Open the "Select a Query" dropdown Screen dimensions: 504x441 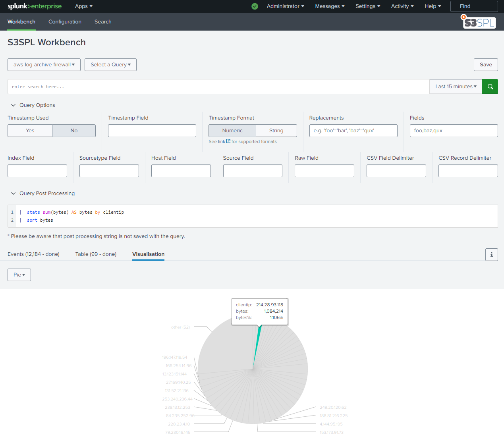pyautogui.click(x=110, y=64)
